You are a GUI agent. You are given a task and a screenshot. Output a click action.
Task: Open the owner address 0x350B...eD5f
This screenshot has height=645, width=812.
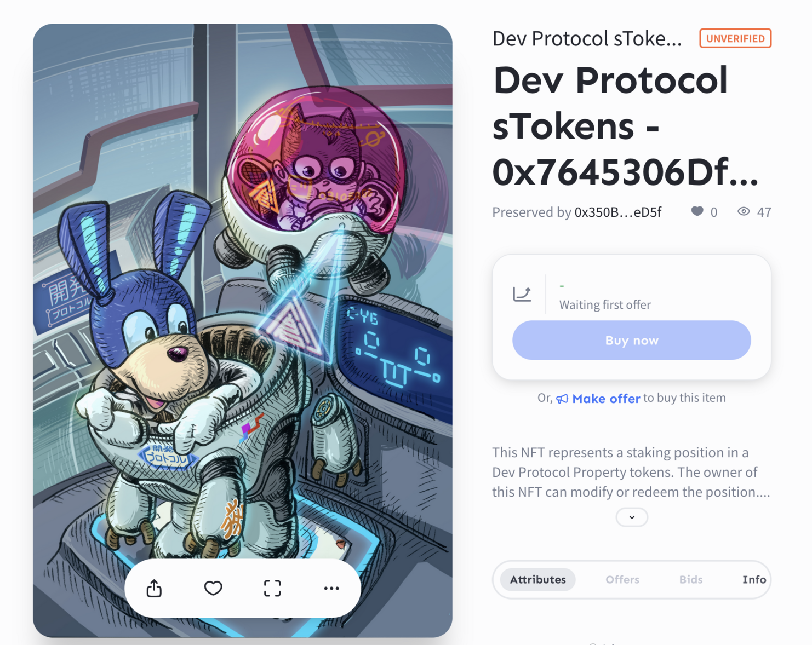(x=617, y=212)
